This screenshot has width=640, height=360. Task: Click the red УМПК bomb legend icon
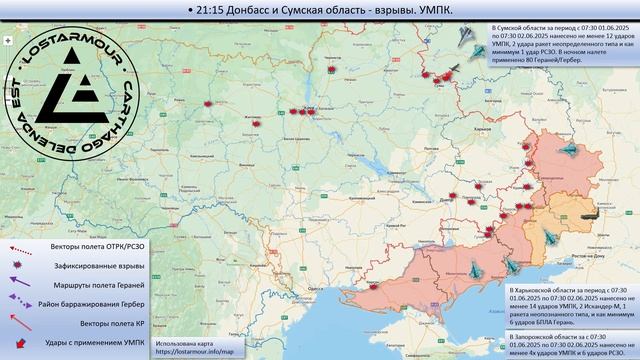coord(20,343)
